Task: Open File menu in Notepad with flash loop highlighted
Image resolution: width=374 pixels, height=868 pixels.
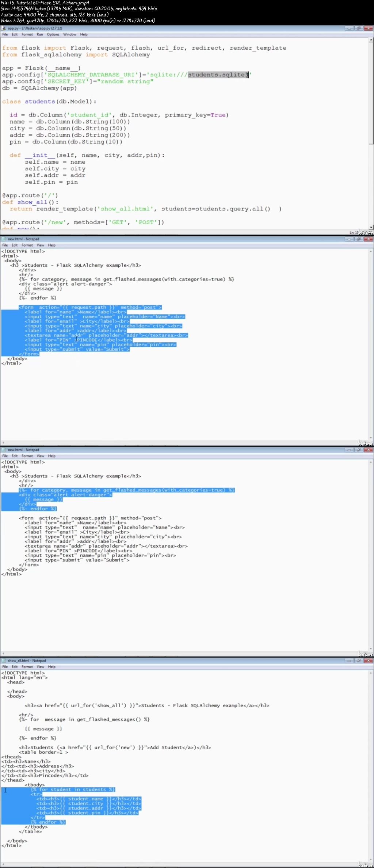Action: pos(5,456)
